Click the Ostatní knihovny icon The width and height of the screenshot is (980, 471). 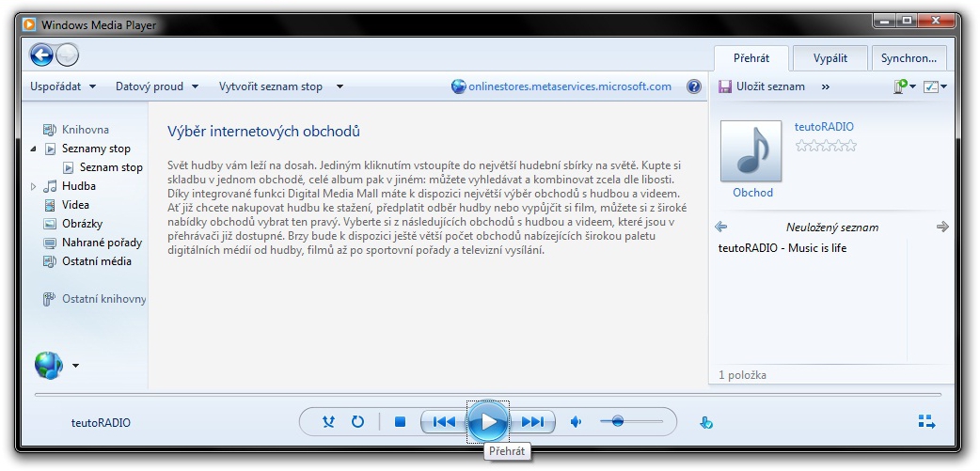[x=49, y=299]
